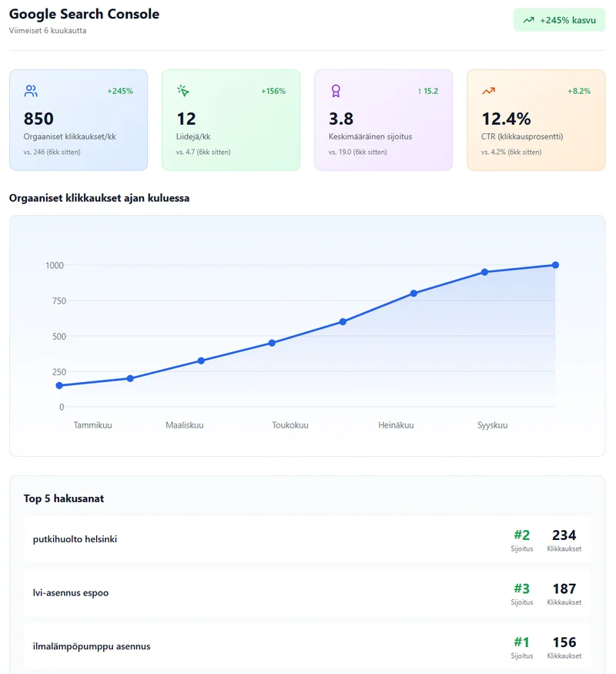This screenshot has width=616, height=674.
Task: Click the +8.2% change label
Action: 579,91
